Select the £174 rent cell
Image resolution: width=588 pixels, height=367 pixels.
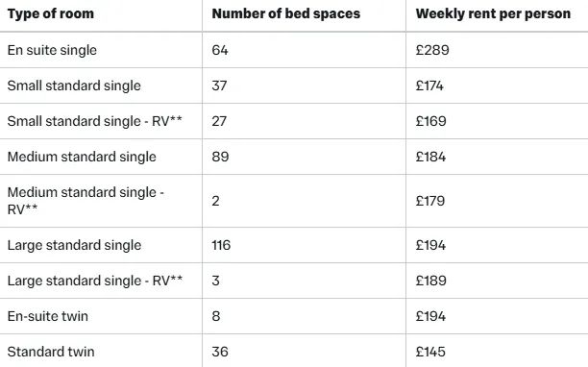pyautogui.click(x=429, y=86)
